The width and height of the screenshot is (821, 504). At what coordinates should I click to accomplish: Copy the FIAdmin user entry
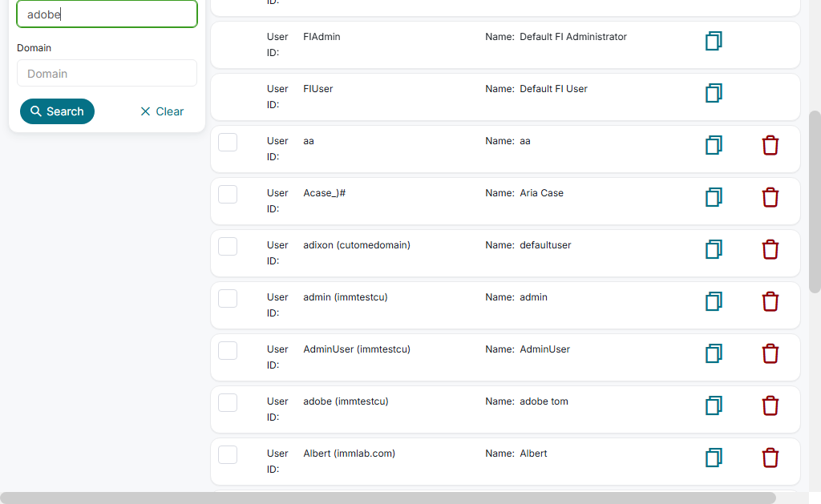(714, 41)
